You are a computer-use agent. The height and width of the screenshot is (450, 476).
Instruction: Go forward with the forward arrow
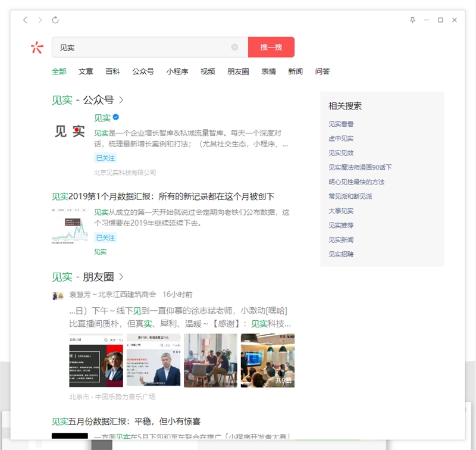40,20
